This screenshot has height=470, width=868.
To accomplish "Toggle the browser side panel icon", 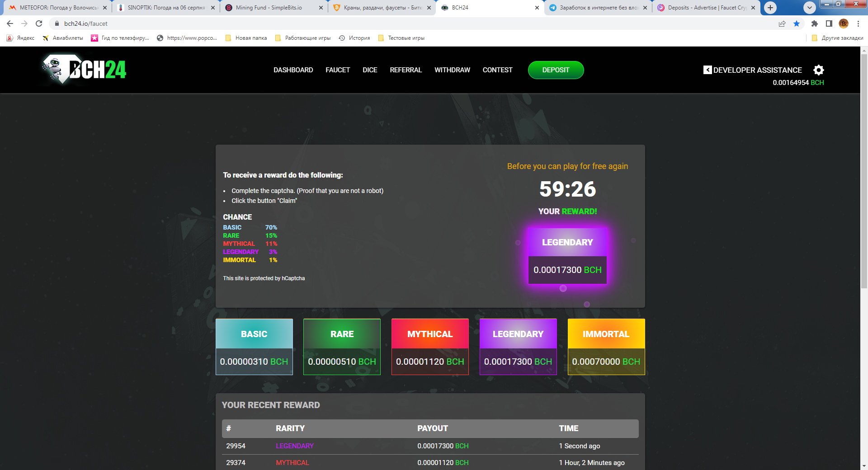I will 829,23.
